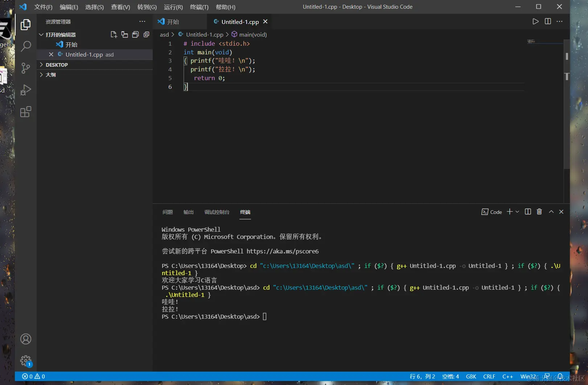Image resolution: width=588 pixels, height=385 pixels.
Task: Click the Run Code play button
Action: (x=535, y=21)
